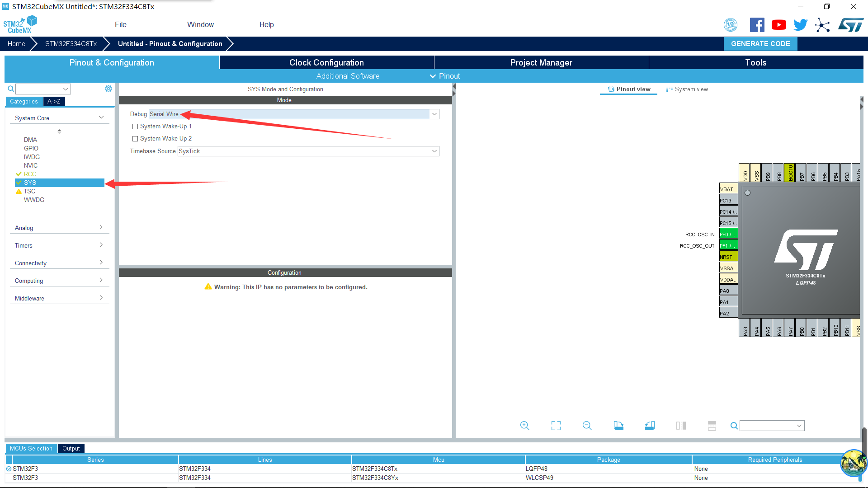The height and width of the screenshot is (488, 868).
Task: Open the File menu
Action: click(120, 24)
